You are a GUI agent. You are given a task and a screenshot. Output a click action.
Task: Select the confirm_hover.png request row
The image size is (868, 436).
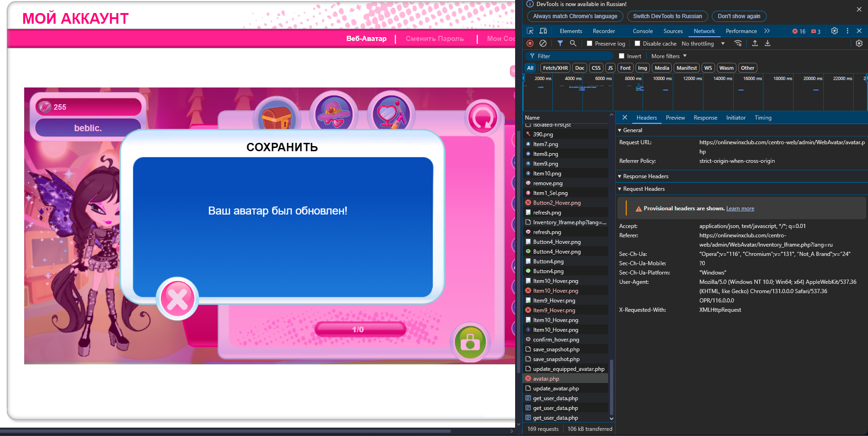(x=565, y=340)
